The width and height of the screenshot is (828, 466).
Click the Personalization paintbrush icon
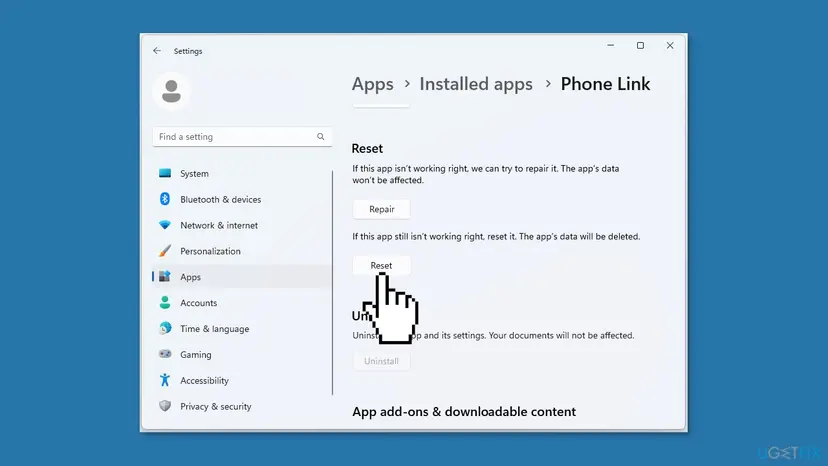tap(165, 251)
